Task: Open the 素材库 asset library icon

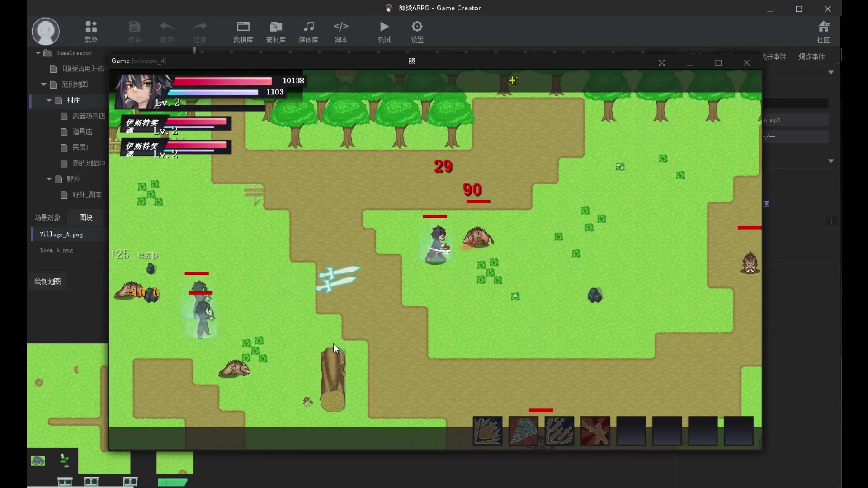Action: [x=276, y=31]
